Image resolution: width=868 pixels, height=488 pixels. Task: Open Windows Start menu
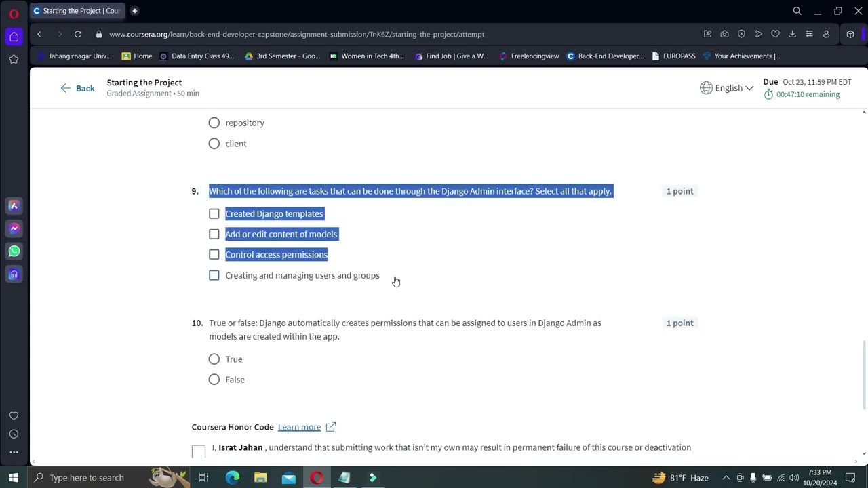(14, 478)
